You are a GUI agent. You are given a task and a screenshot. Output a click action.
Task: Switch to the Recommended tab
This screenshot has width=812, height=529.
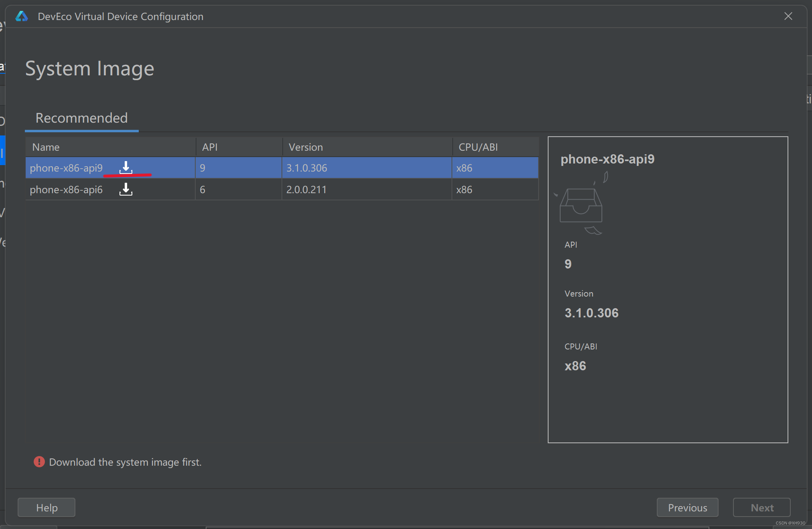pos(81,118)
